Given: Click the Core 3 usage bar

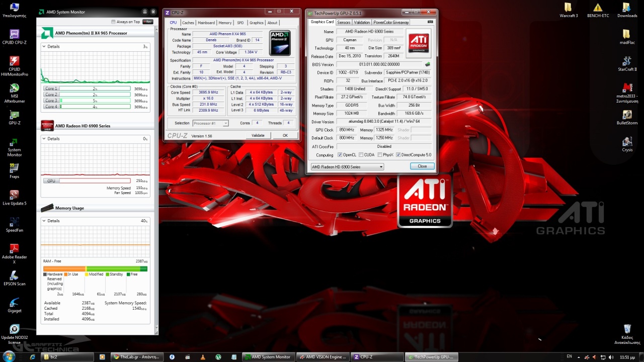Looking at the screenshot, I should [95, 101].
